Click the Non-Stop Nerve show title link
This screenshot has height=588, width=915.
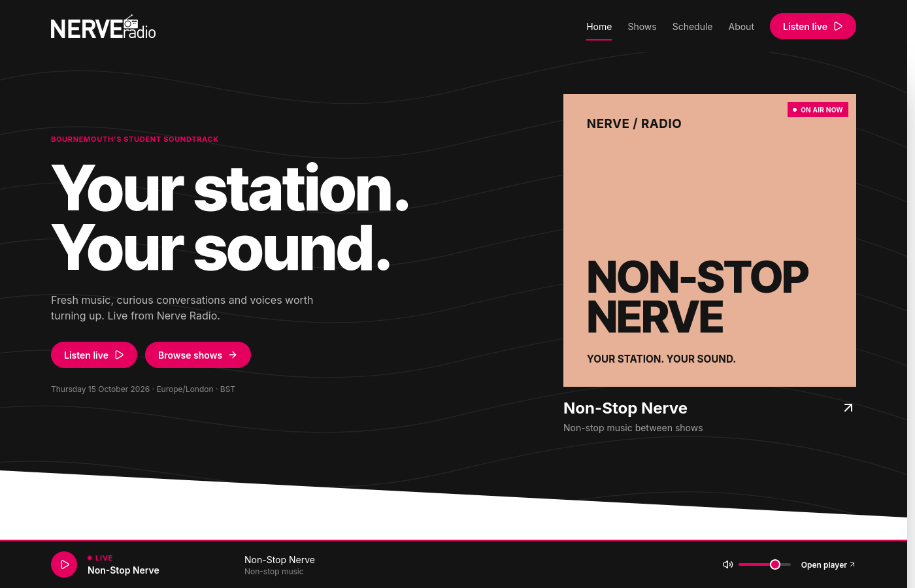625,408
